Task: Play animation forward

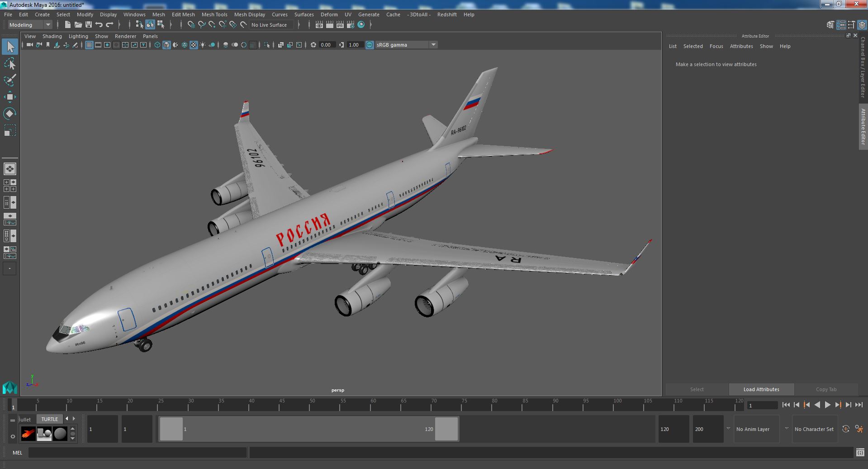Action: point(827,405)
